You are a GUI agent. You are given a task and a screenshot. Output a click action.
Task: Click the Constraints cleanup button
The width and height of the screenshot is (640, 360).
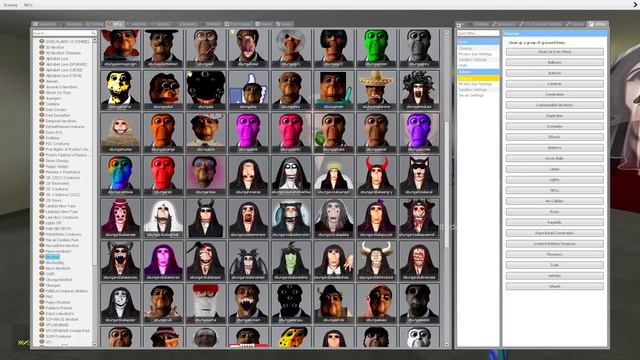(x=554, y=94)
